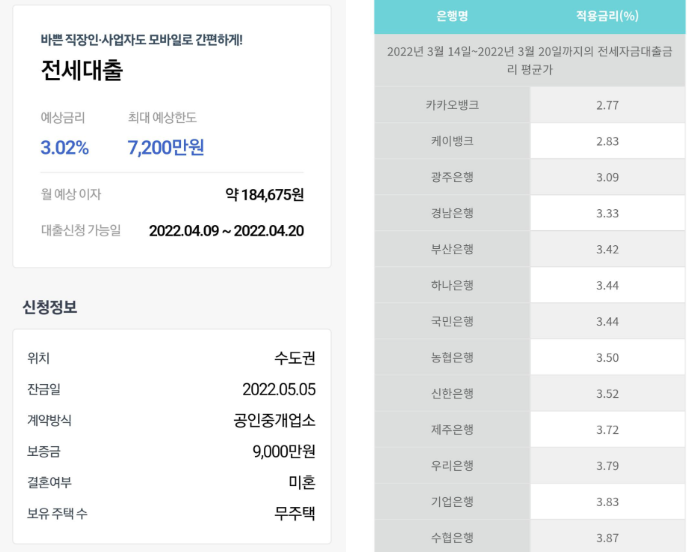The image size is (687, 553).
Task: Click the monthly interest 약 184,675원
Action: (x=264, y=195)
